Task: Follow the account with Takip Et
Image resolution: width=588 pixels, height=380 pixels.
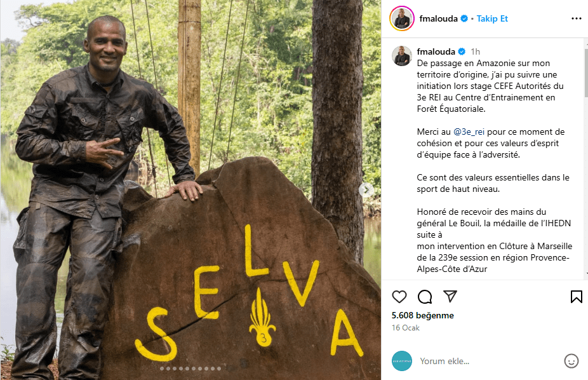Action: (492, 18)
